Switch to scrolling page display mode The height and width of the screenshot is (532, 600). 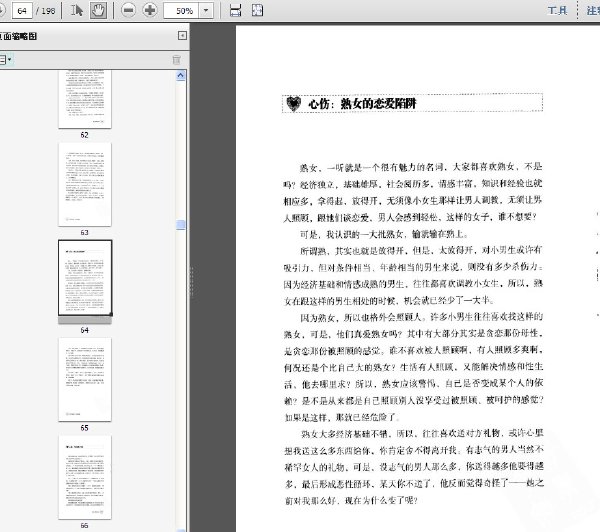[x=235, y=10]
